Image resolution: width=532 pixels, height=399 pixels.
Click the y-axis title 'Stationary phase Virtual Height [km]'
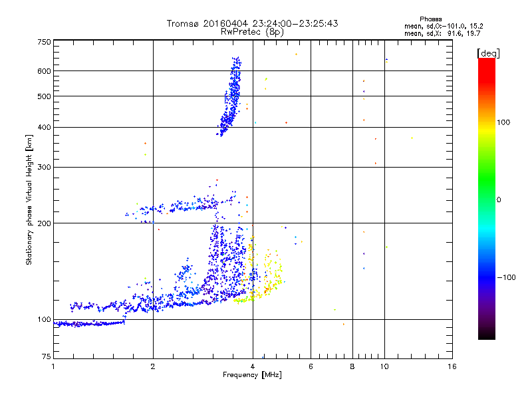click(x=29, y=199)
